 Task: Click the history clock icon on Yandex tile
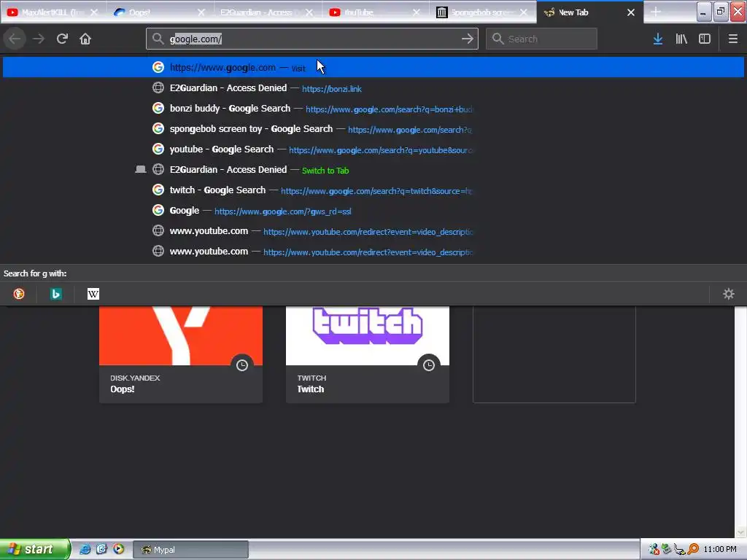tap(242, 365)
